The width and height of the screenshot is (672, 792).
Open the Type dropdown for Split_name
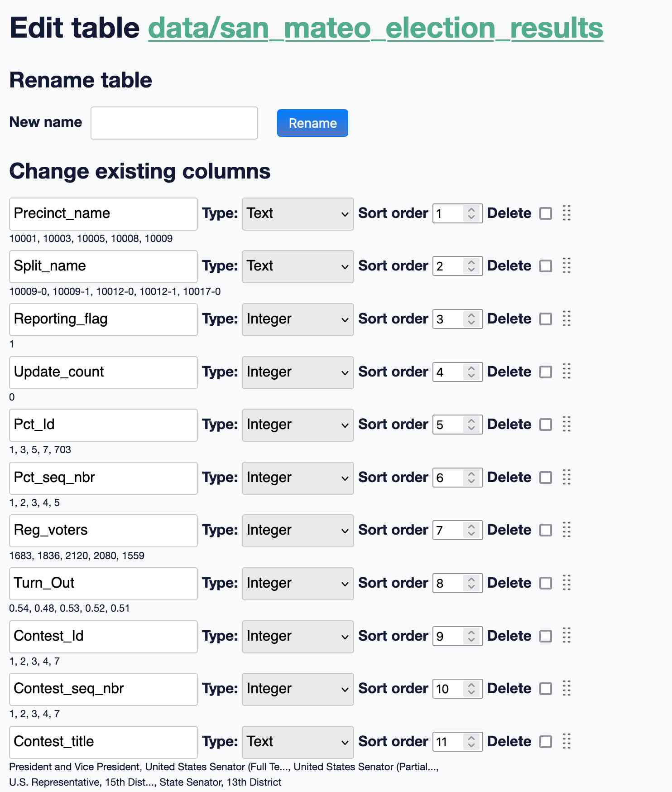[298, 266]
